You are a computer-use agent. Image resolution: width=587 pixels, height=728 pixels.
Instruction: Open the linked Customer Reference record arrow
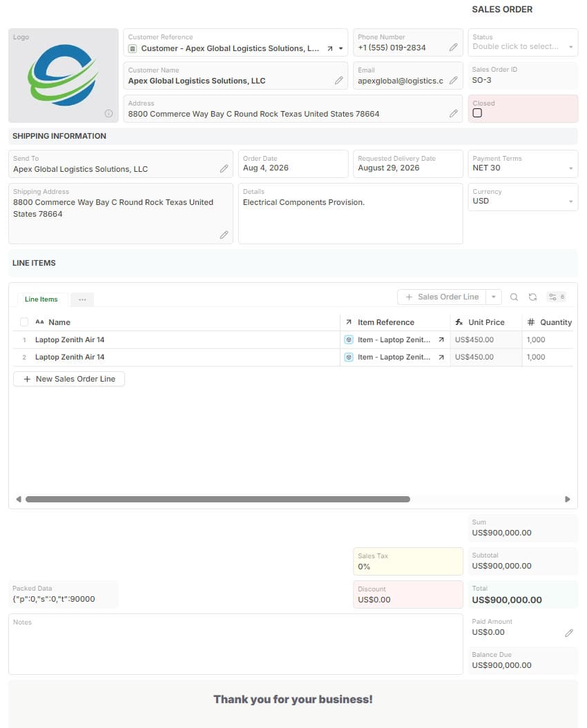(329, 48)
